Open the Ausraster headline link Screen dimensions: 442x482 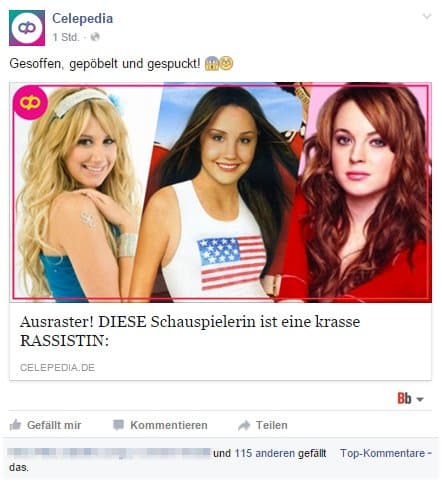[190, 331]
